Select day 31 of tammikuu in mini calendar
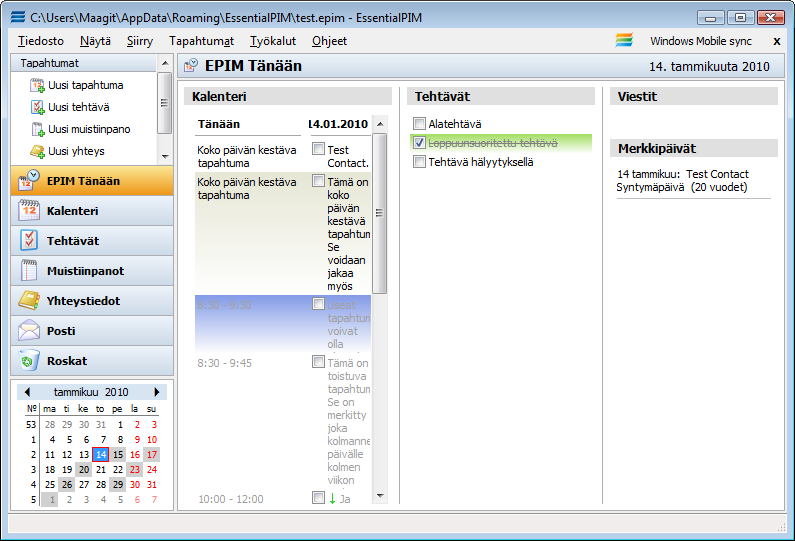This screenshot has width=795, height=541. 152,484
